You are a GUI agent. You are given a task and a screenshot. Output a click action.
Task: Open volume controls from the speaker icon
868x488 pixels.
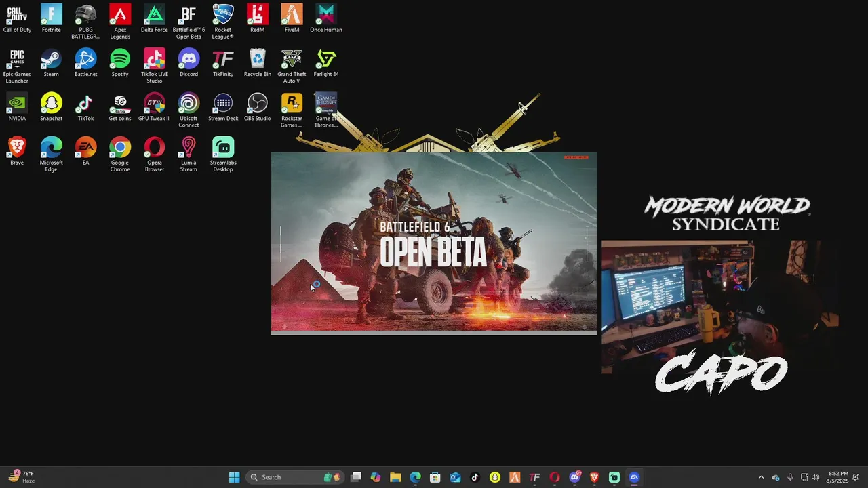pos(816,477)
